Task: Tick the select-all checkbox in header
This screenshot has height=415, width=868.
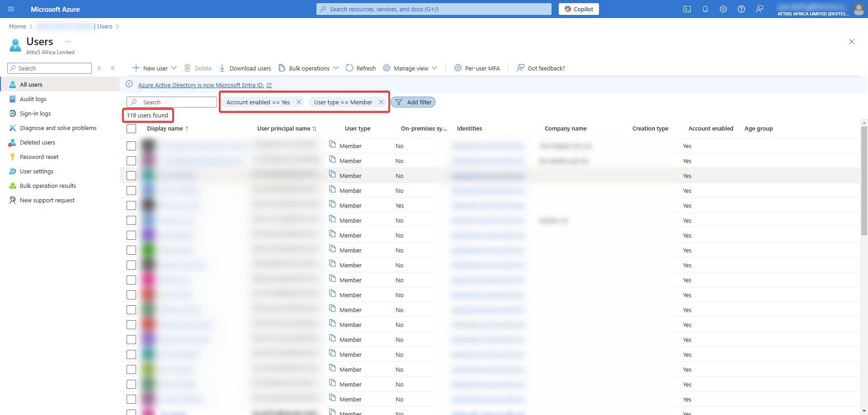Action: tap(132, 129)
